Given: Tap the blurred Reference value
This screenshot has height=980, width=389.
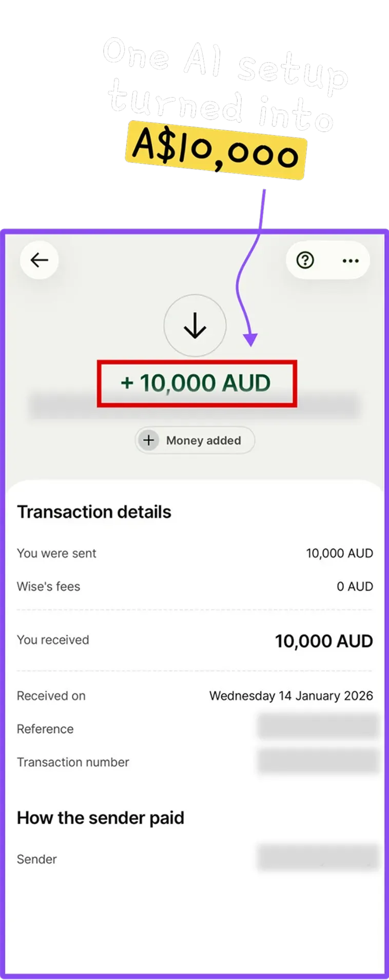Looking at the screenshot, I should 318,728.
